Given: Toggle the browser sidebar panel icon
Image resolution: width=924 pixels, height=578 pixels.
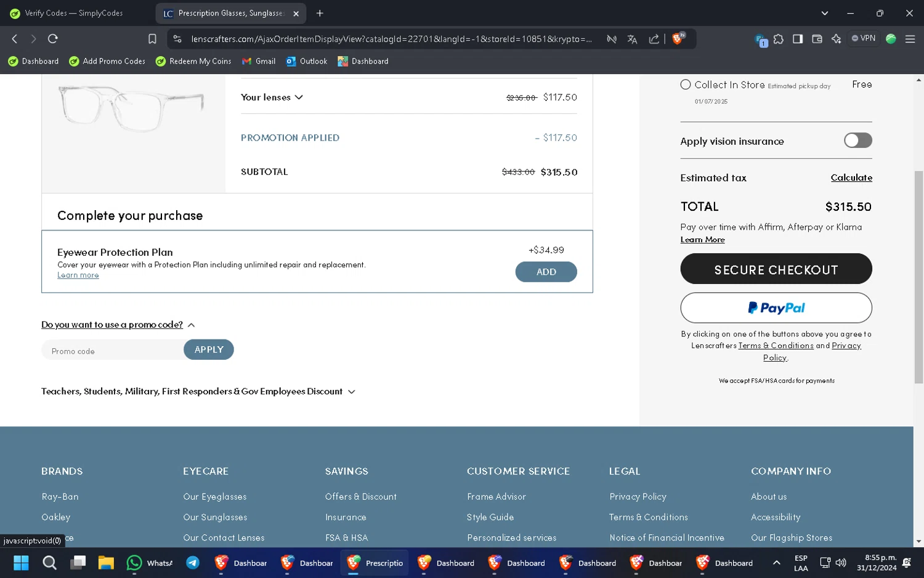Looking at the screenshot, I should pyautogui.click(x=798, y=39).
